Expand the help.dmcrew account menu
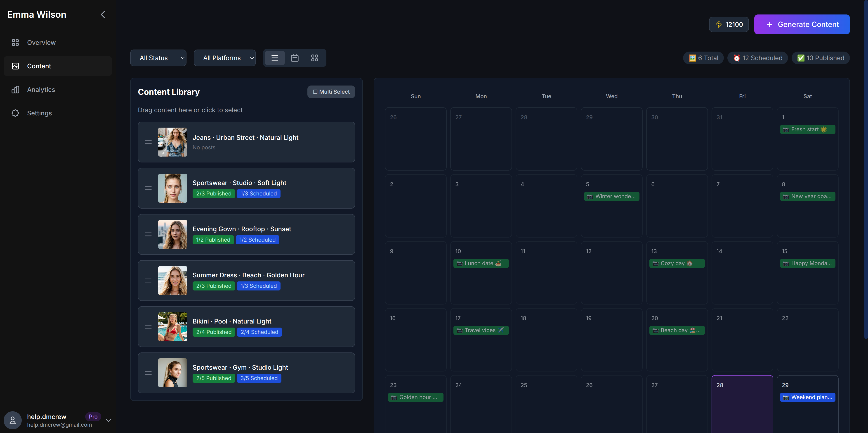868x433 pixels. coord(108,420)
